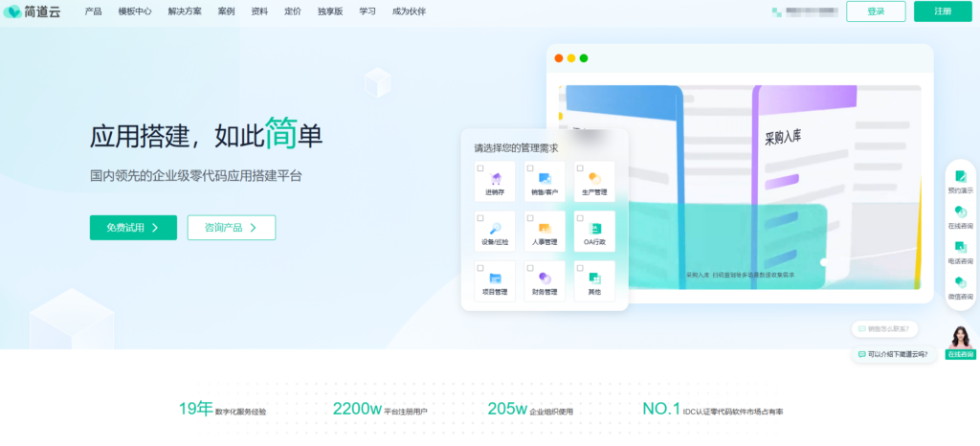980x446 pixels.
Task: Click the 采购入库 card in the mockup
Action: (805, 186)
